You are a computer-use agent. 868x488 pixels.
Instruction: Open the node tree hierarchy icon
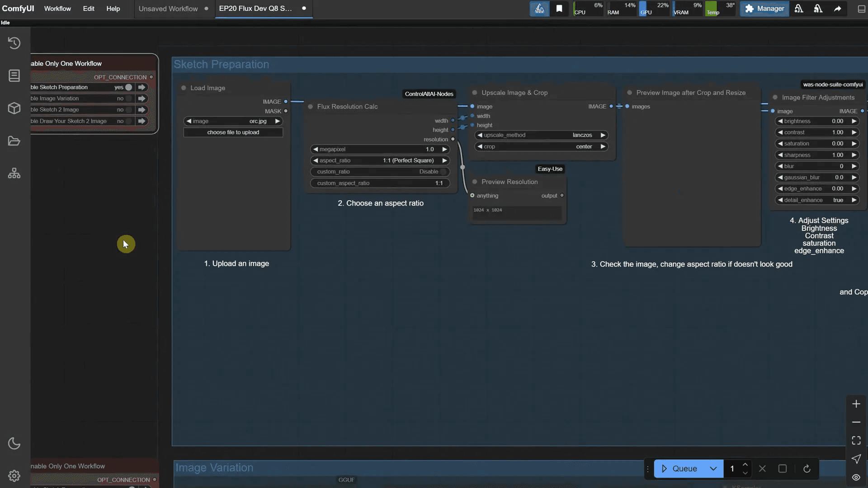click(14, 174)
